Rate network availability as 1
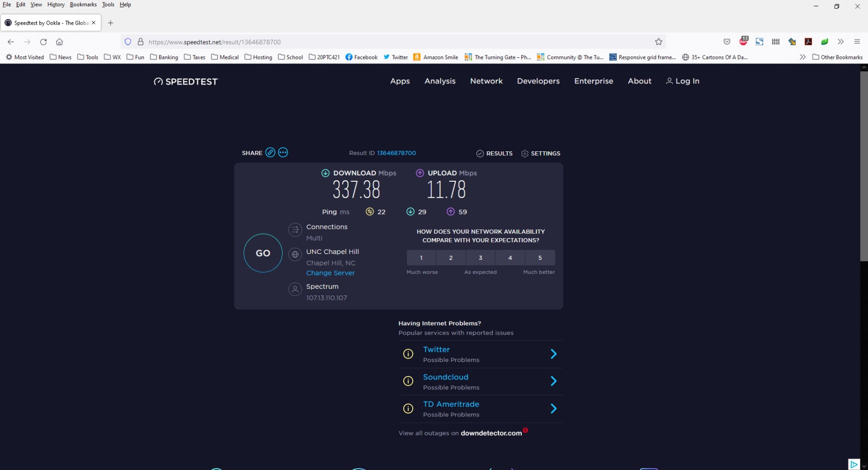 pyautogui.click(x=421, y=258)
